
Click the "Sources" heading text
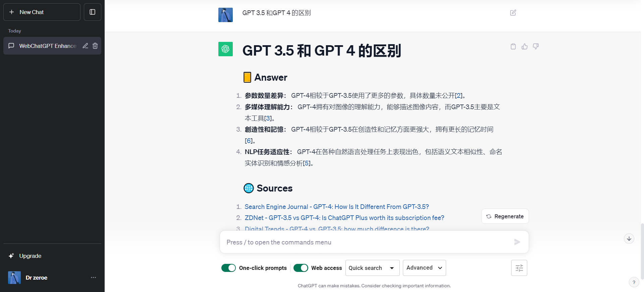pyautogui.click(x=275, y=189)
